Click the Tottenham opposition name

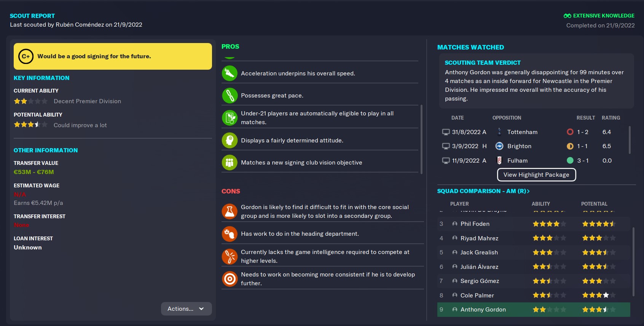click(522, 132)
